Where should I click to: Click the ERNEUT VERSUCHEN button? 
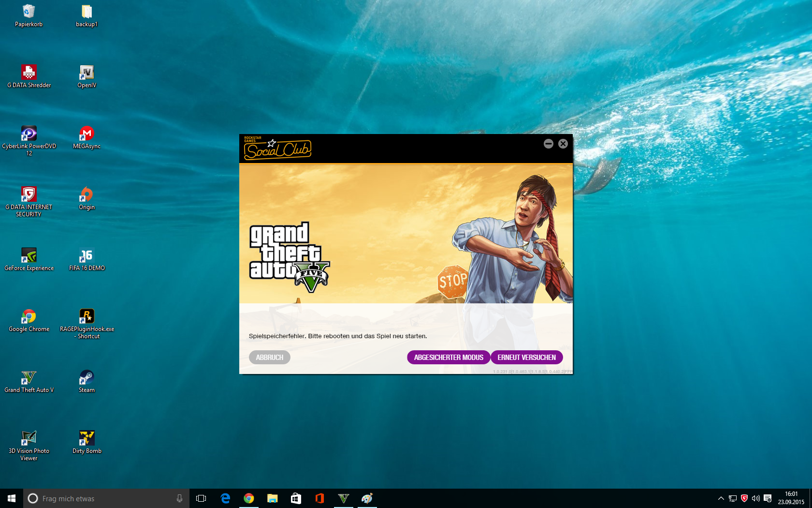[x=527, y=358]
